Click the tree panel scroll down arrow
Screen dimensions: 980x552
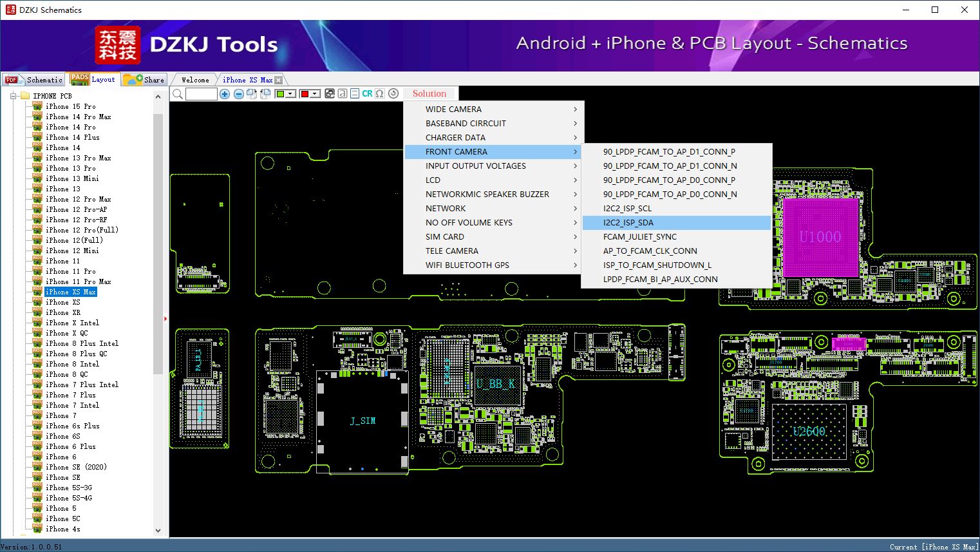(158, 531)
